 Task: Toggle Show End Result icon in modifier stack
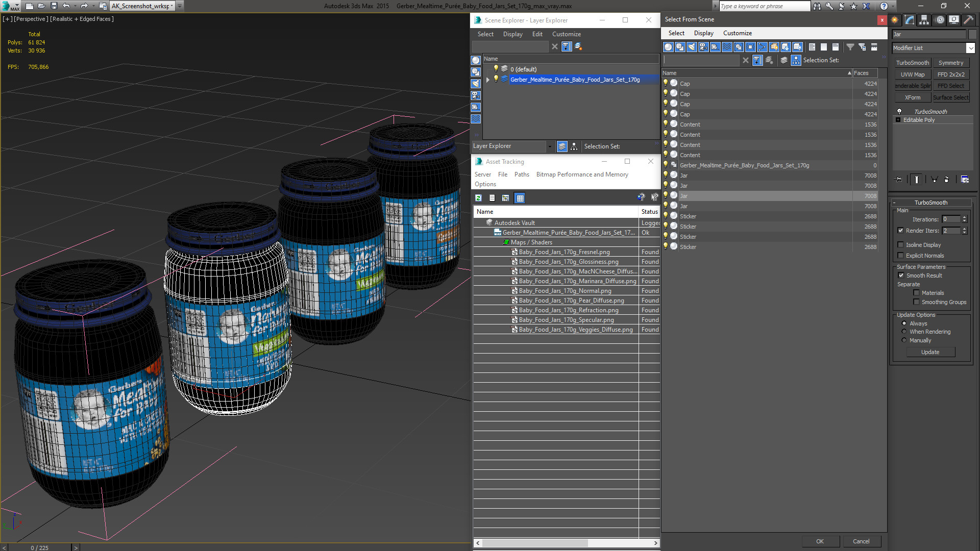[x=917, y=179]
